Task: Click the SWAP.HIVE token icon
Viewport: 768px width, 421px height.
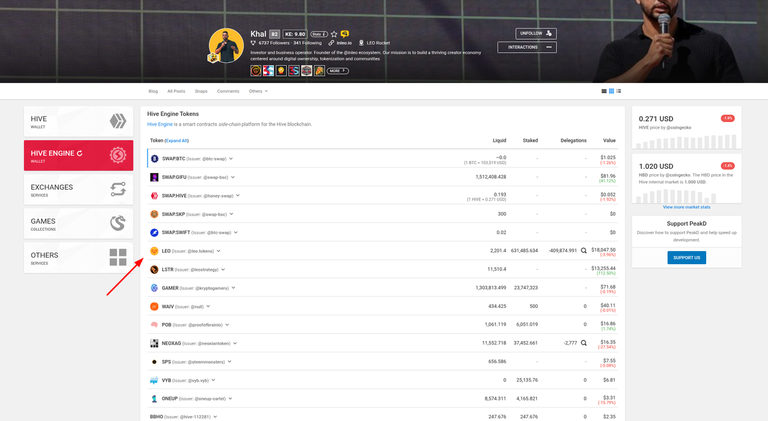Action: pos(154,196)
